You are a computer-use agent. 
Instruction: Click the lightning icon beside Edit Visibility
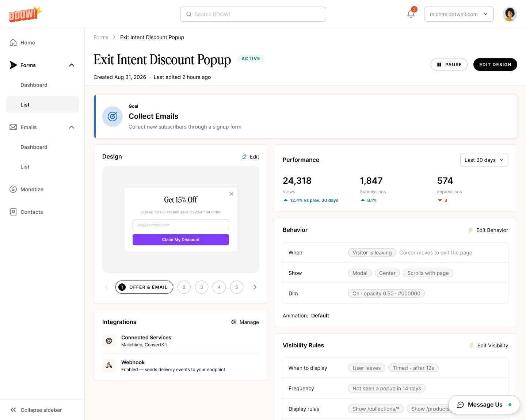[472, 345]
